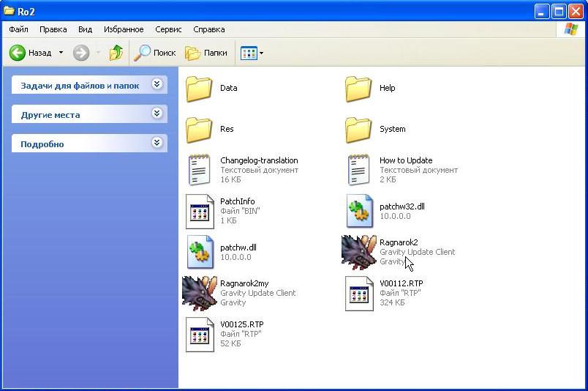Select the System folder
Screen dimensions: 588x391
(359, 130)
